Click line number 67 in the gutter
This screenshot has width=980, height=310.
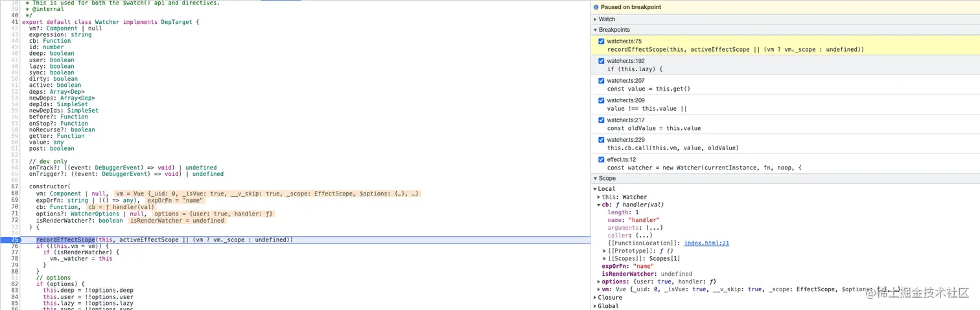coord(15,186)
